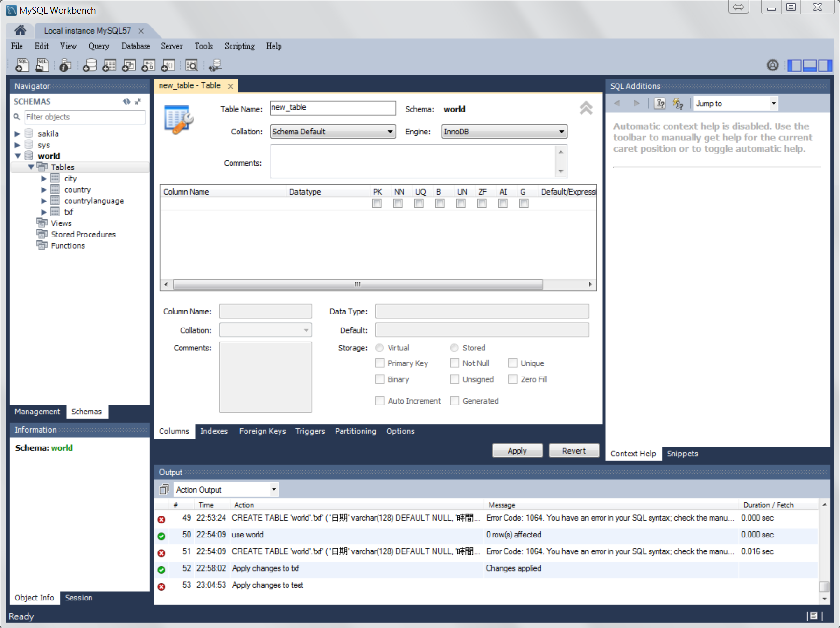The image size is (840, 628).
Task: Click the Home screen icon
Action: click(20, 30)
